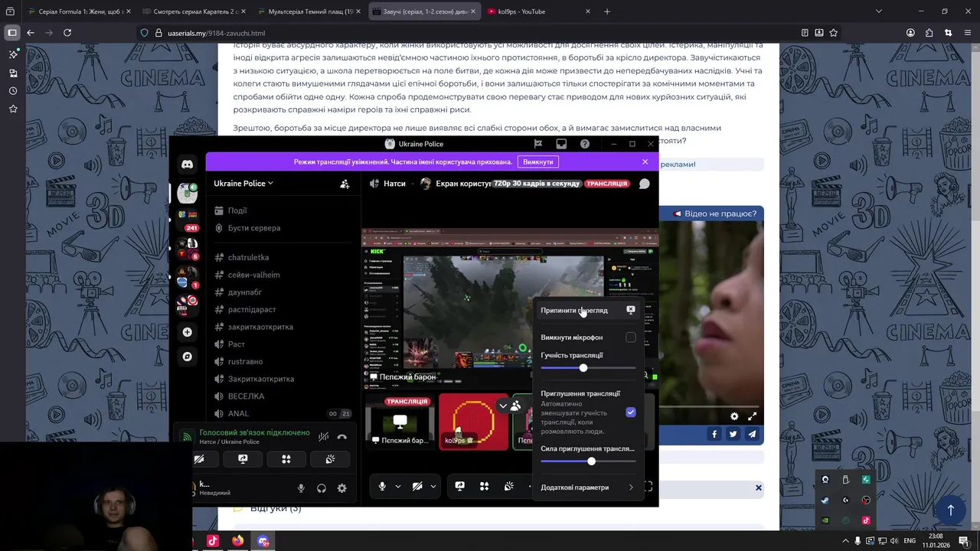Viewport: 980px width, 551px height.
Task: Join ANAL voice channel
Action: tap(238, 413)
